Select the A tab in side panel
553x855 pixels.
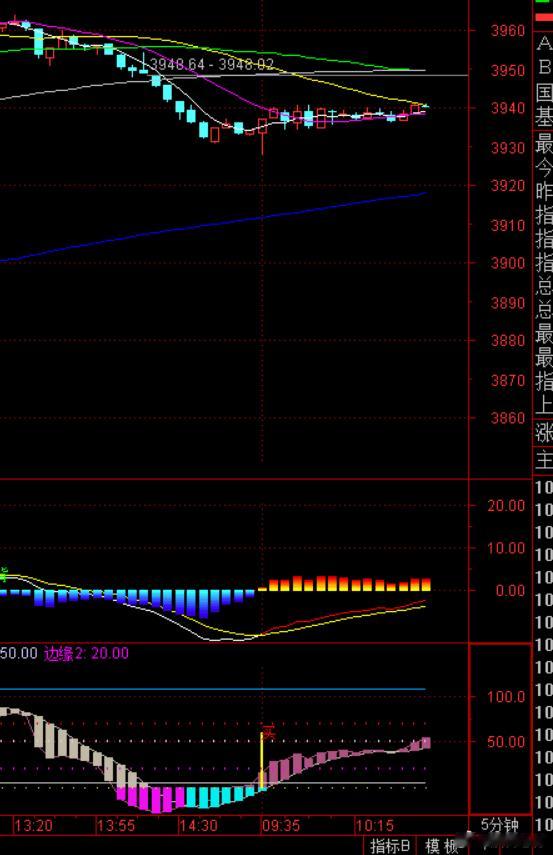pyautogui.click(x=544, y=43)
